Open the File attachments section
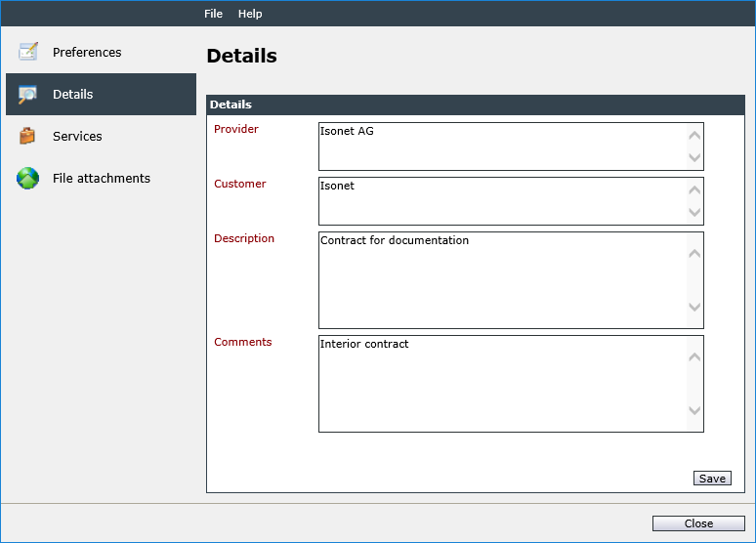 (101, 178)
